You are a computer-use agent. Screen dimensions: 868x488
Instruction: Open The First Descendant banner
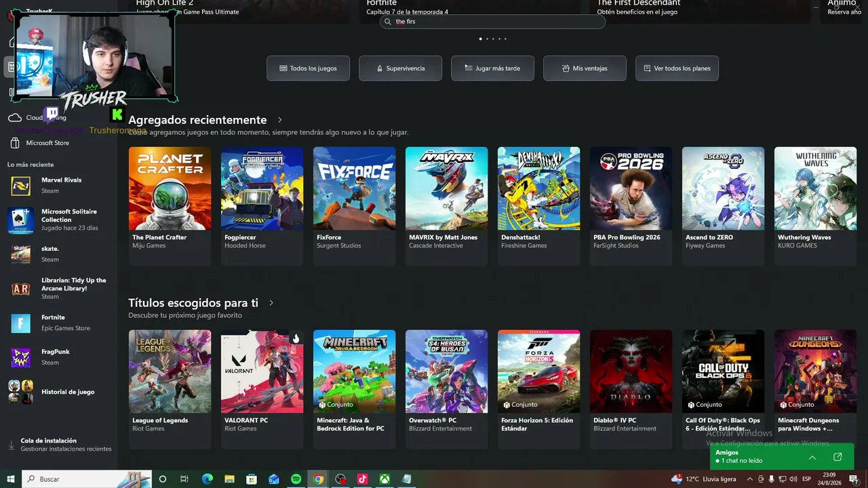coord(701,12)
